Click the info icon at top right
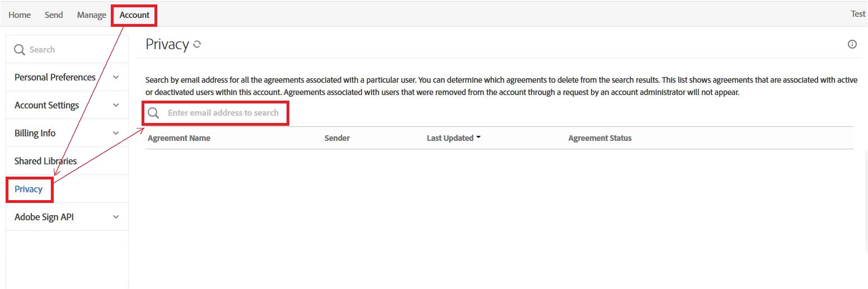The height and width of the screenshot is (289, 868). coord(852,45)
